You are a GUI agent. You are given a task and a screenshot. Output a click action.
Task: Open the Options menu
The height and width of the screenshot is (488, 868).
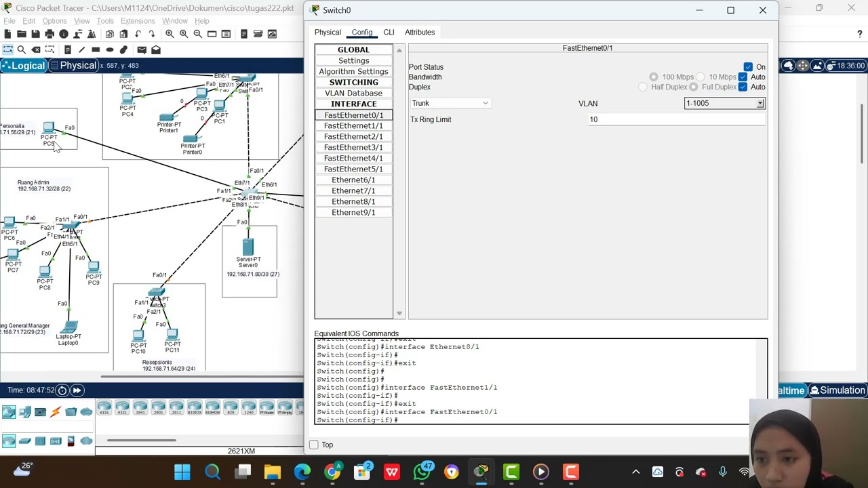(54, 21)
